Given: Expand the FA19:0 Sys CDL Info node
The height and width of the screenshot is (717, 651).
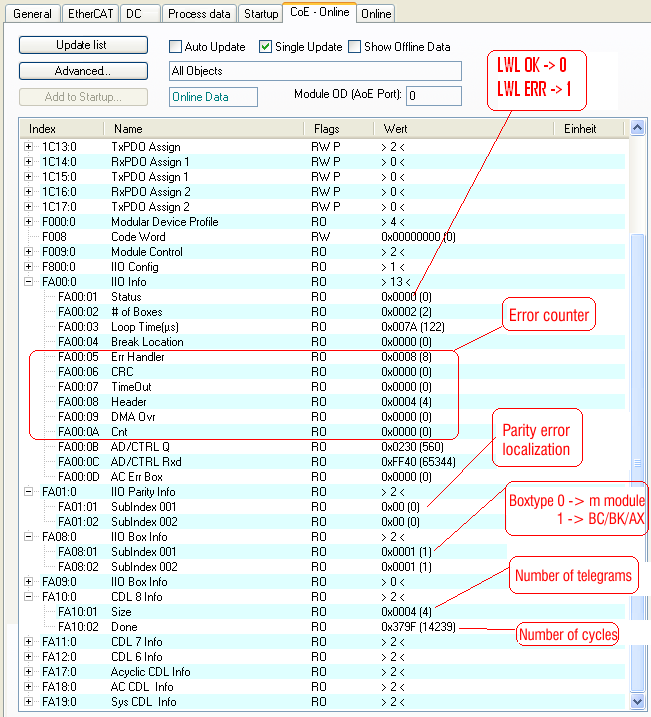Looking at the screenshot, I should coord(28,701).
